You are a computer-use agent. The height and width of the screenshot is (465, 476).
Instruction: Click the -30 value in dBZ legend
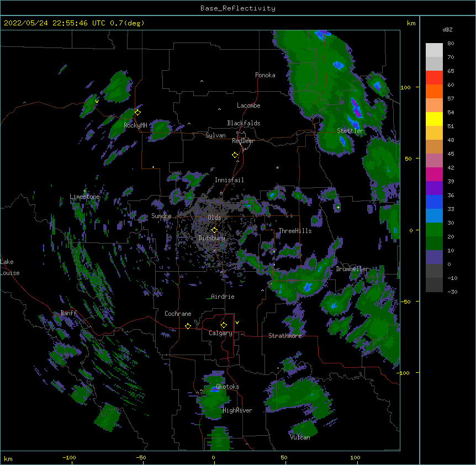pos(452,292)
